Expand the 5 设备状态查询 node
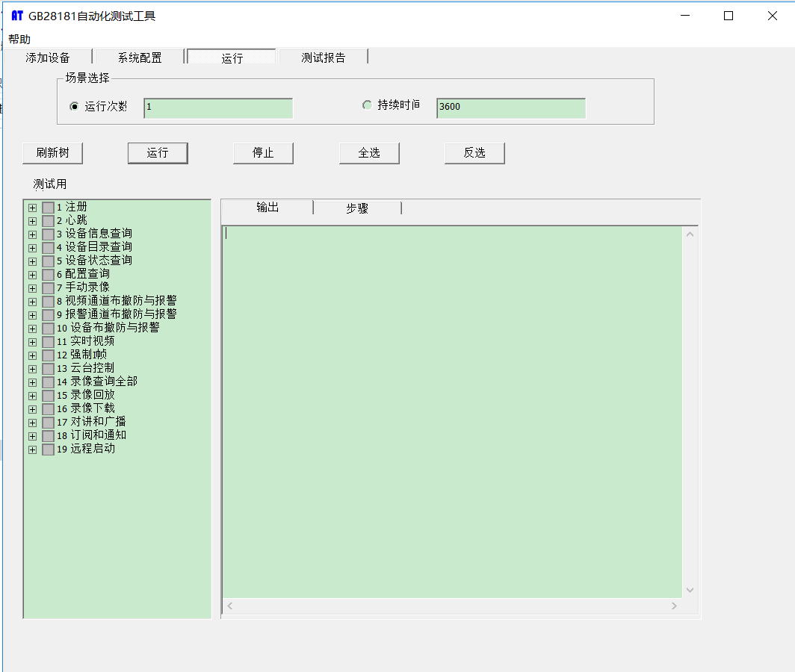 coord(32,261)
